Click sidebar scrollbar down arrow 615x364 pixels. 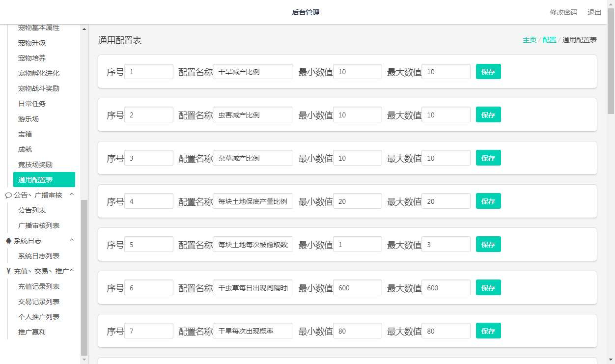[x=84, y=360]
